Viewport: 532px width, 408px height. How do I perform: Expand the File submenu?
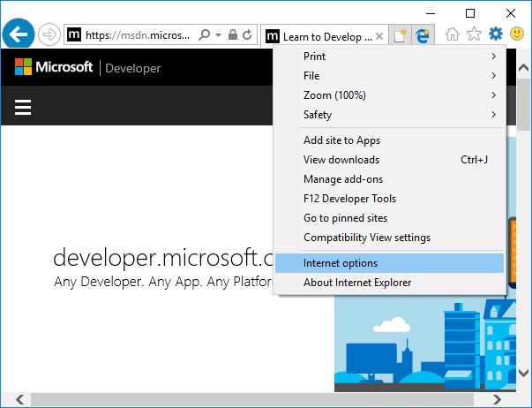(x=389, y=76)
